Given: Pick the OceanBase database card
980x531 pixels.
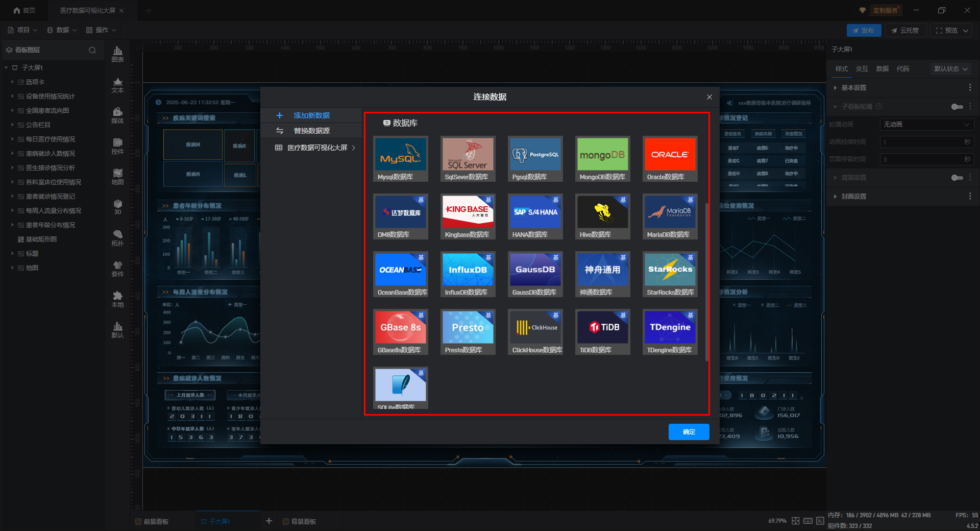Looking at the screenshot, I should pyautogui.click(x=401, y=274).
